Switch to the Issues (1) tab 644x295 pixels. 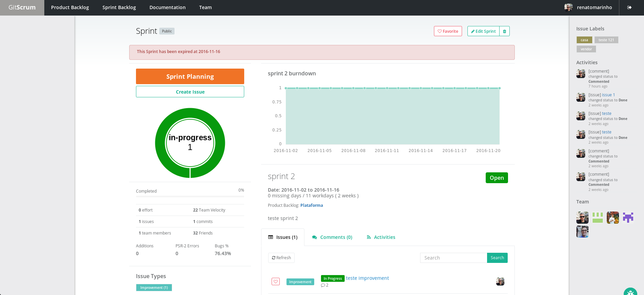(x=283, y=237)
